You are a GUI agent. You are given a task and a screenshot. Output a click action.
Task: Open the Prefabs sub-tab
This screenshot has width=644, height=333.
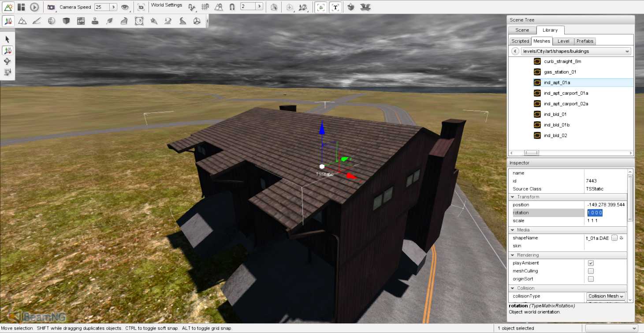pyautogui.click(x=585, y=41)
